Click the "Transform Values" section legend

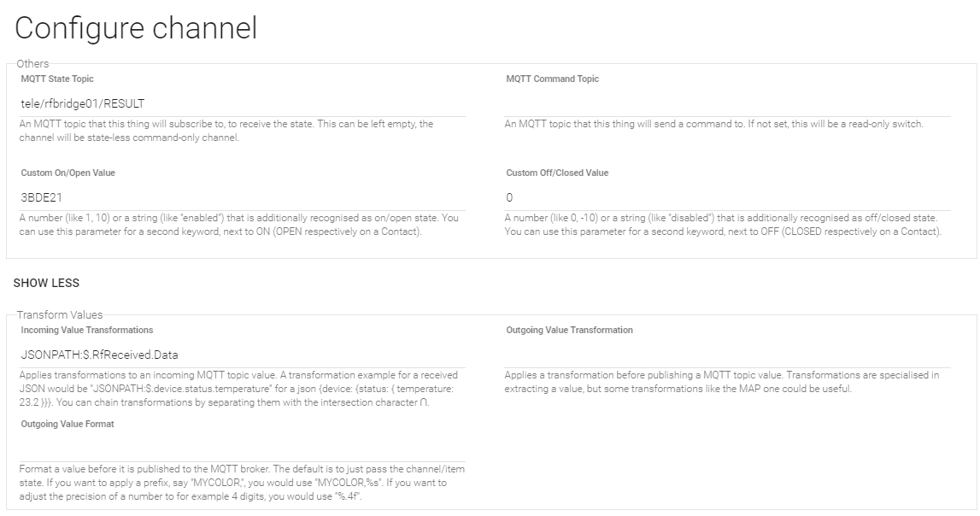pos(59,315)
